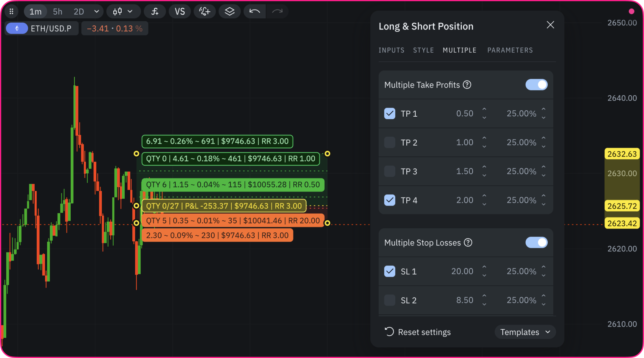Open the layers stack icon

[x=230, y=12]
